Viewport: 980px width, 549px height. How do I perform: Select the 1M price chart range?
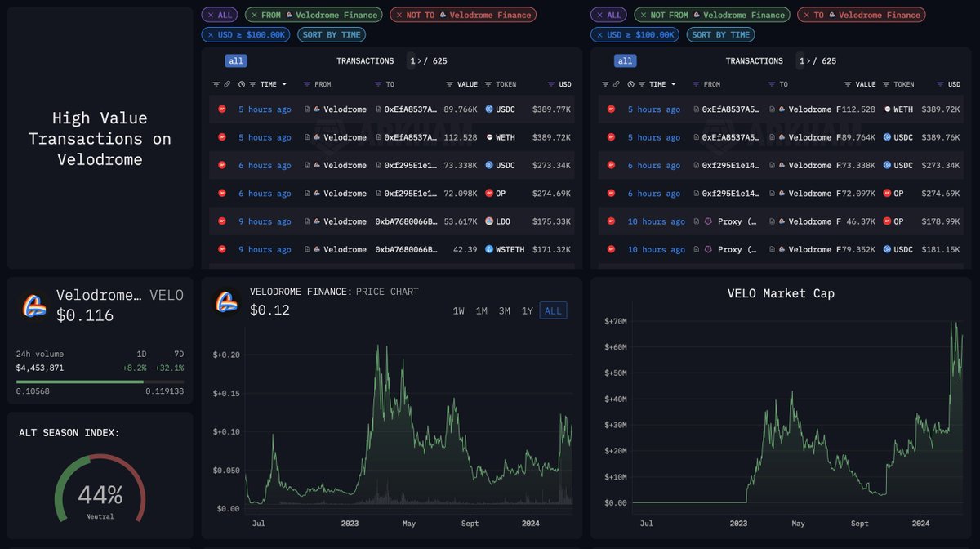click(482, 310)
